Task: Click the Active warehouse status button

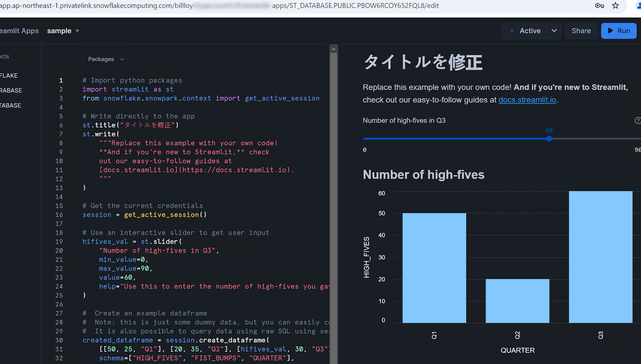Action: 525,31
